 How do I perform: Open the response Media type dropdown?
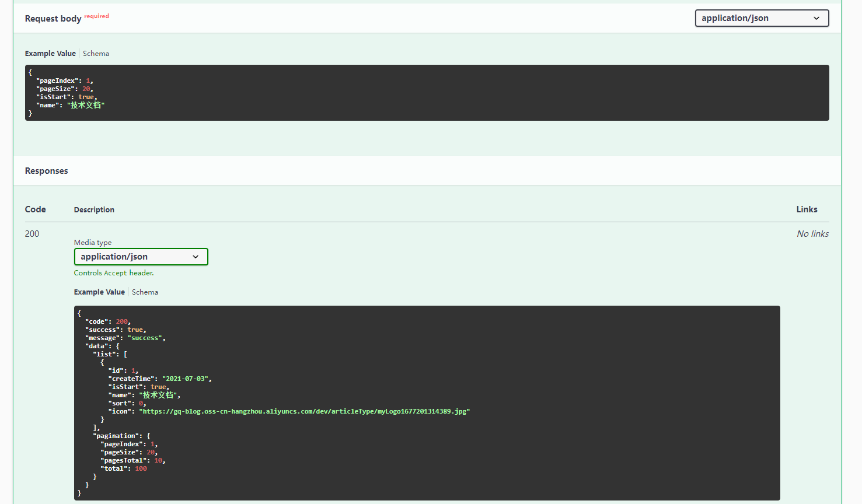click(x=141, y=257)
